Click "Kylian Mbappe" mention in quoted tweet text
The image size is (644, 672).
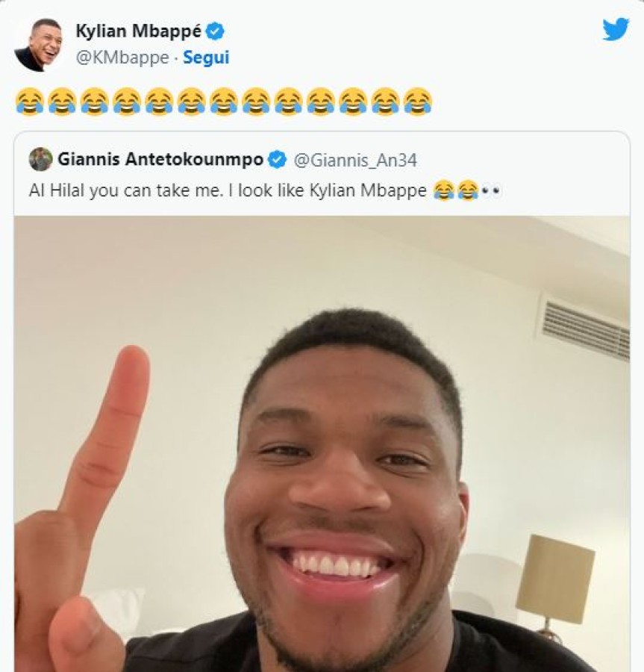coord(368,190)
